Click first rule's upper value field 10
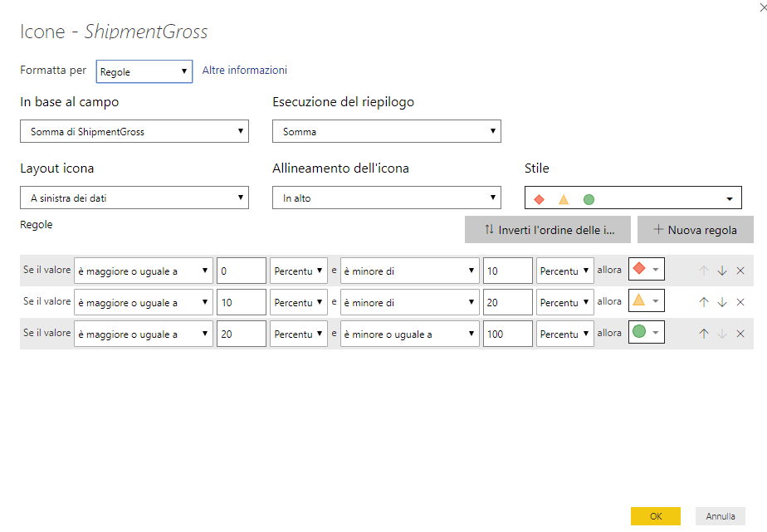 pos(507,271)
